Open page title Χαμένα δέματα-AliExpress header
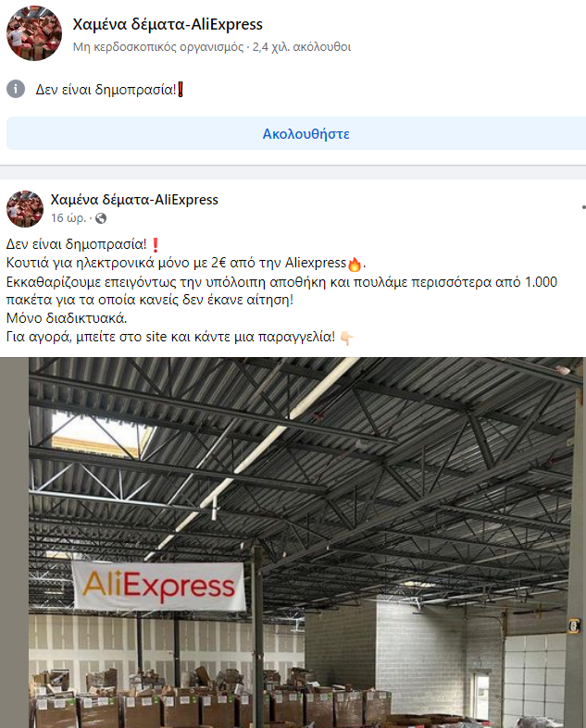Image resolution: width=586 pixels, height=728 pixels. click(168, 24)
